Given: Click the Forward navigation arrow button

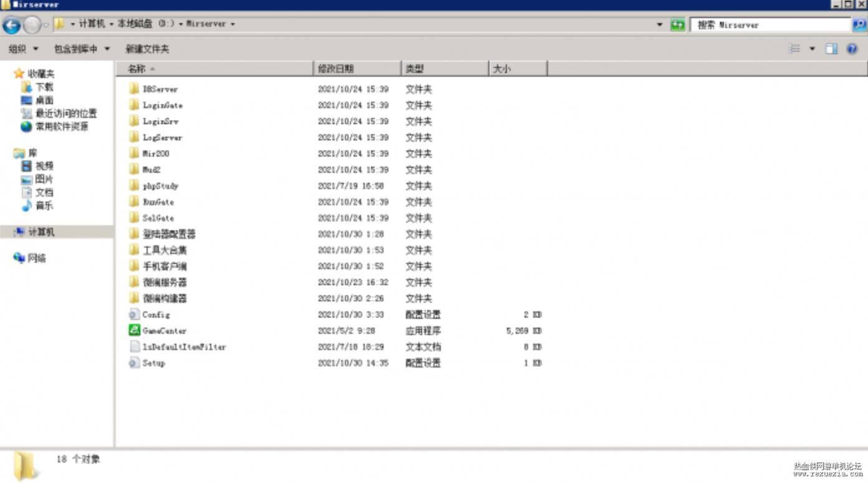Looking at the screenshot, I should click(32, 25).
